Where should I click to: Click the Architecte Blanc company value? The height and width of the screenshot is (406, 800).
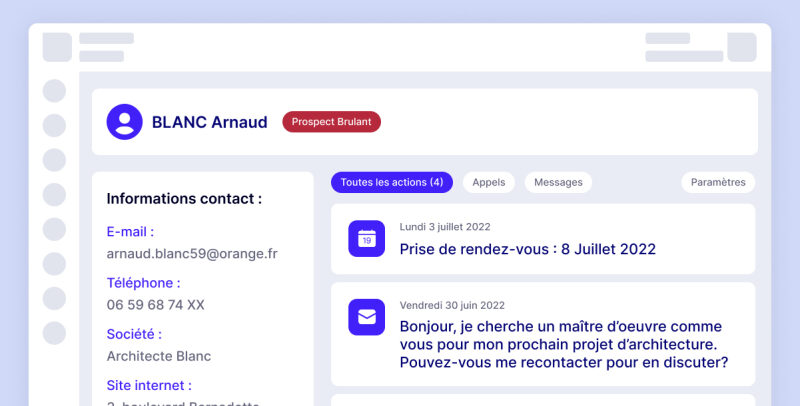point(159,356)
